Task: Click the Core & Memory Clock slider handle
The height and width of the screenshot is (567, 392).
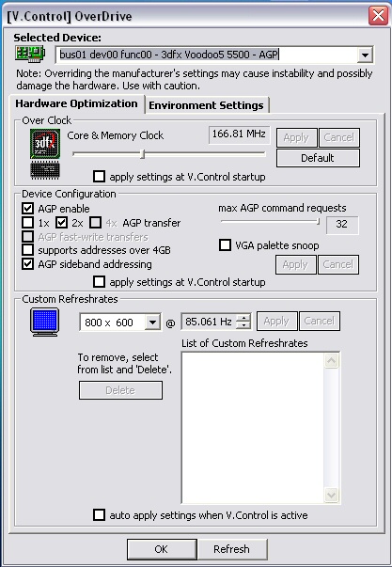Action: (143, 154)
